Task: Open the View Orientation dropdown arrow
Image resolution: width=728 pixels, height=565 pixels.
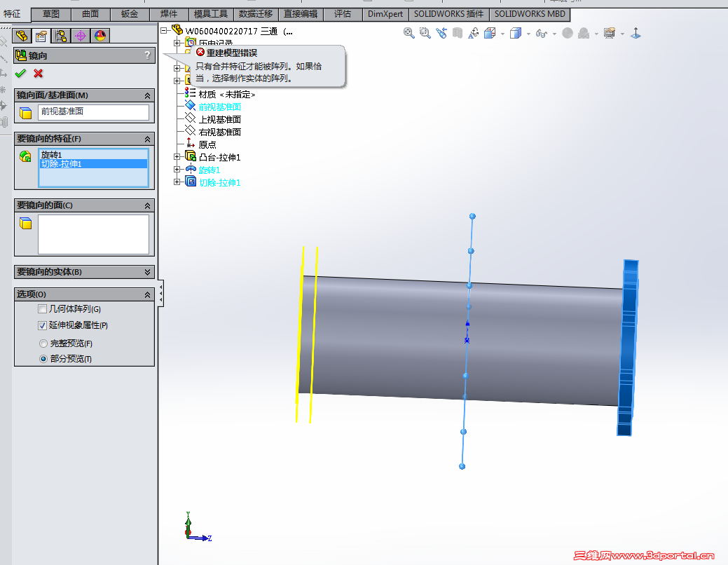Action: coord(502,34)
